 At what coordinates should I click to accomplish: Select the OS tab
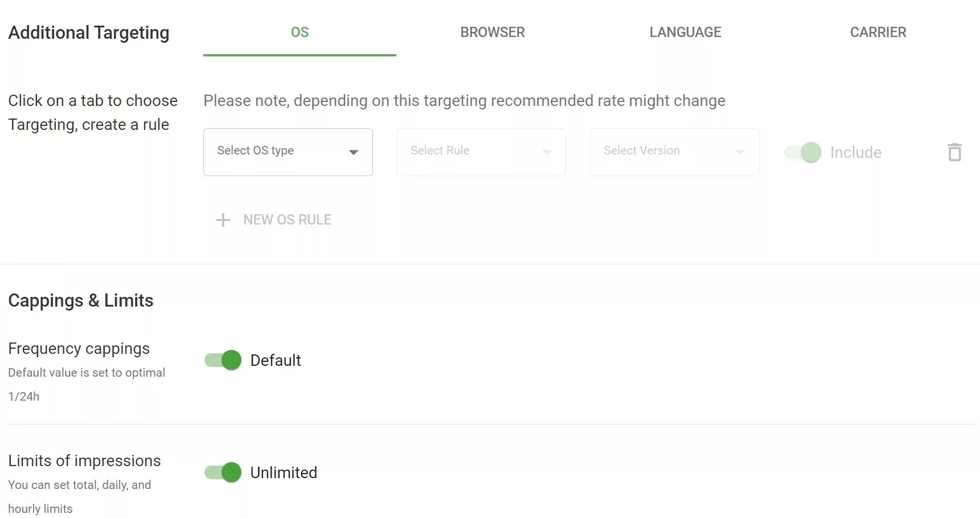(300, 32)
